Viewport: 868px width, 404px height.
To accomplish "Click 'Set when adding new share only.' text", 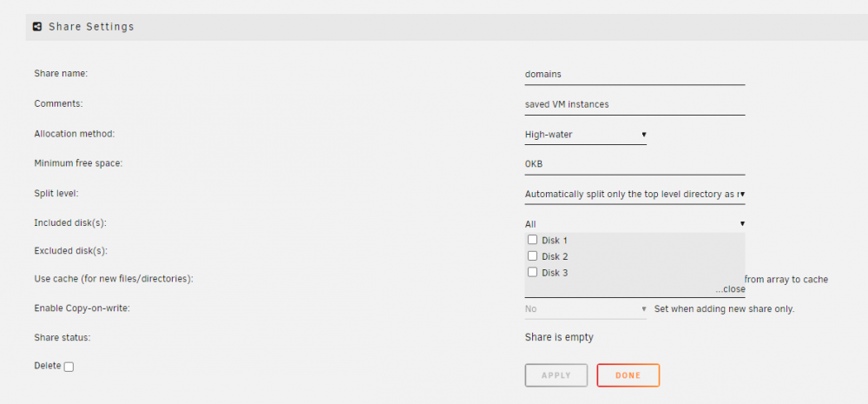I will click(x=724, y=308).
